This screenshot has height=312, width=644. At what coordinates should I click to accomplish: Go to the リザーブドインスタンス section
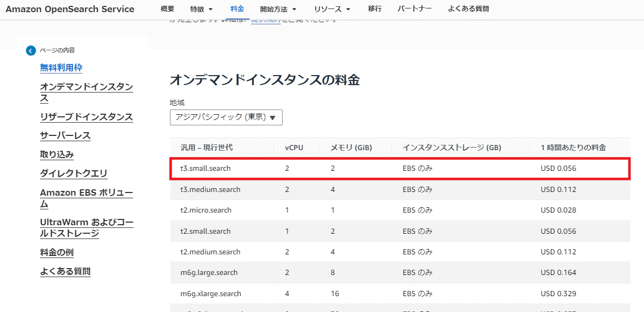click(x=87, y=117)
